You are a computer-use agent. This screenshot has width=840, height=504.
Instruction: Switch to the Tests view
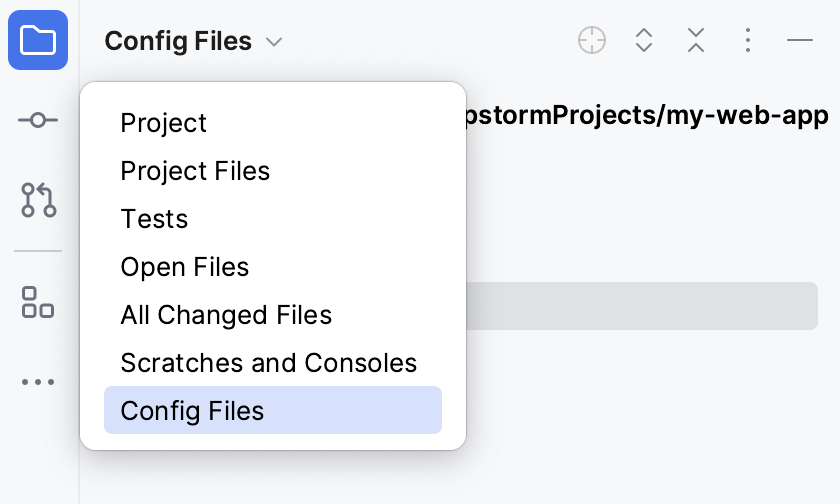pos(154,219)
